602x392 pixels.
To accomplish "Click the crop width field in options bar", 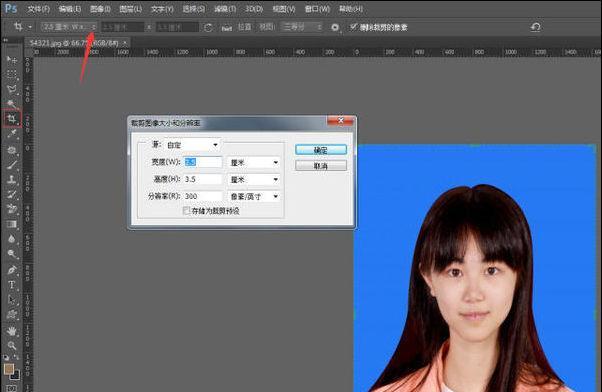I will [x=122, y=27].
